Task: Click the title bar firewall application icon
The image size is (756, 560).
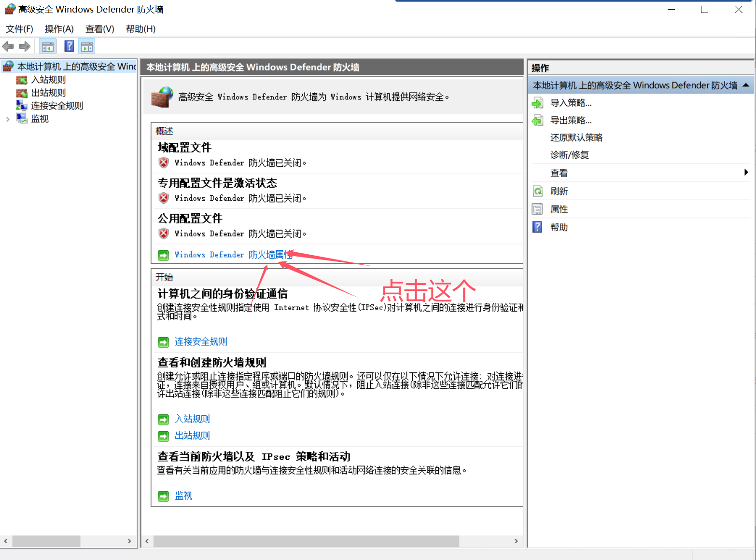Action: click(x=10, y=9)
